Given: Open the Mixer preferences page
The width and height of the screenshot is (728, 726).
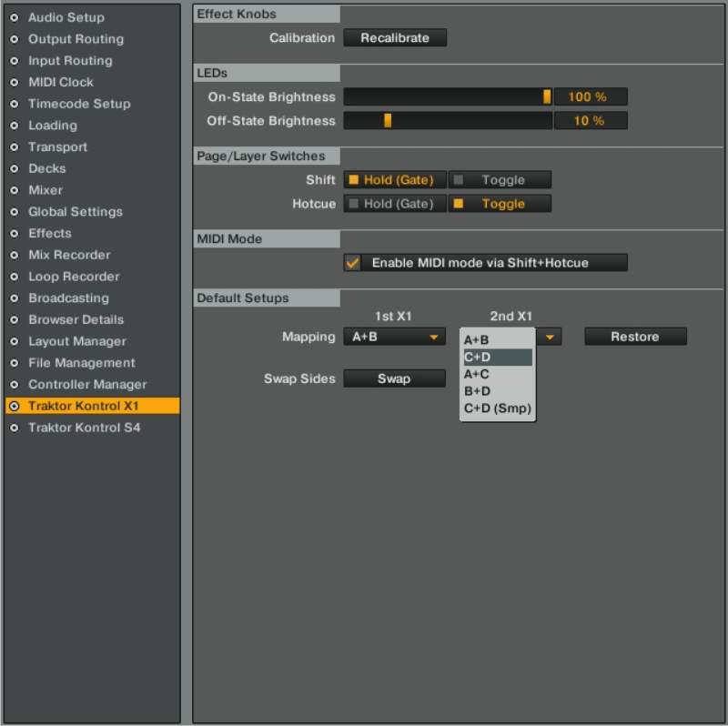Looking at the screenshot, I should (x=45, y=190).
